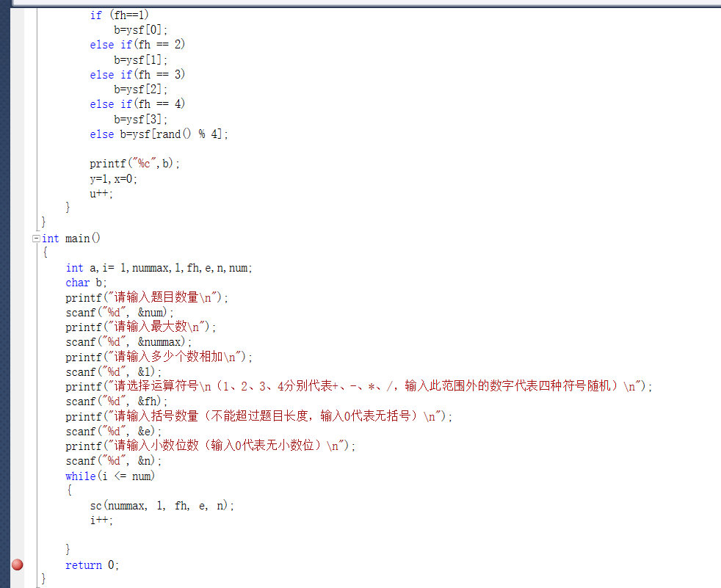Click the printf '请输入题目数量' line

tap(147, 297)
